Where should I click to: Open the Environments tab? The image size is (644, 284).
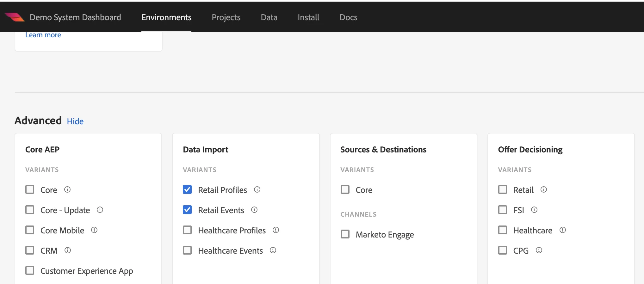[x=166, y=17]
